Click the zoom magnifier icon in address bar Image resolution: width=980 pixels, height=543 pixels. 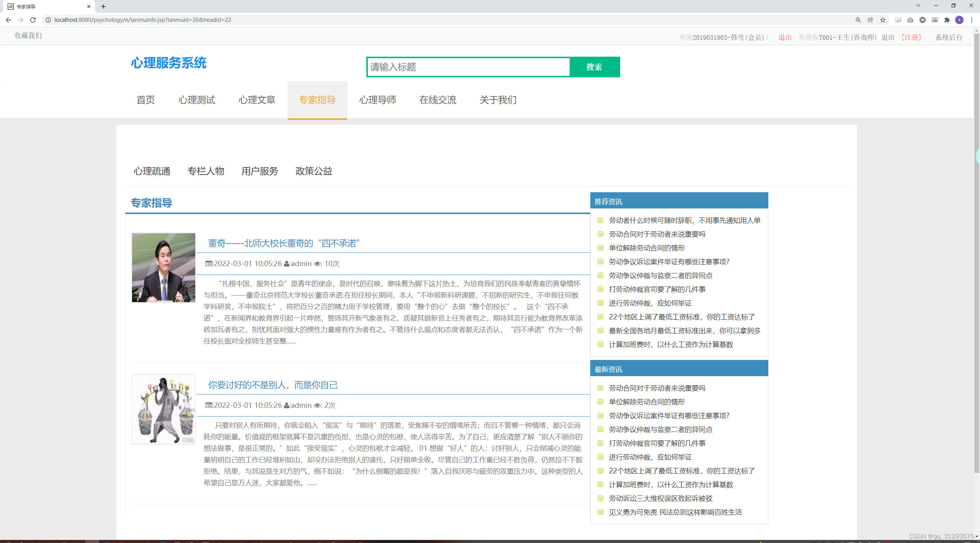click(x=858, y=20)
